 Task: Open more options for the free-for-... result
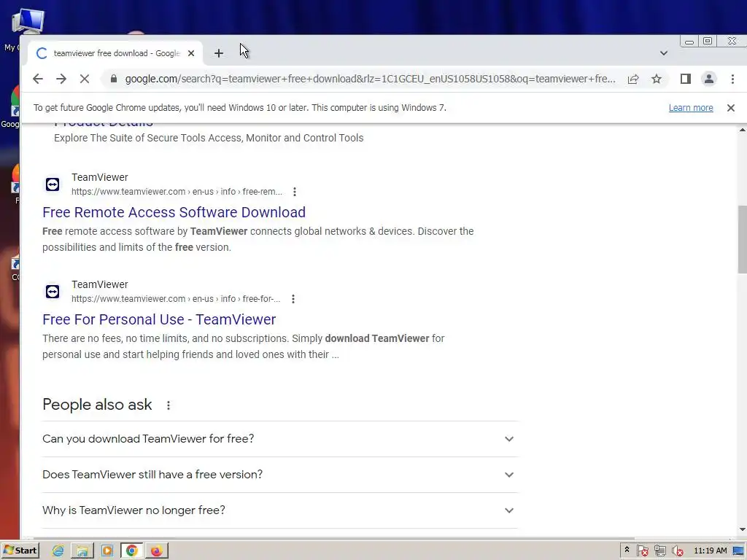coord(293,299)
